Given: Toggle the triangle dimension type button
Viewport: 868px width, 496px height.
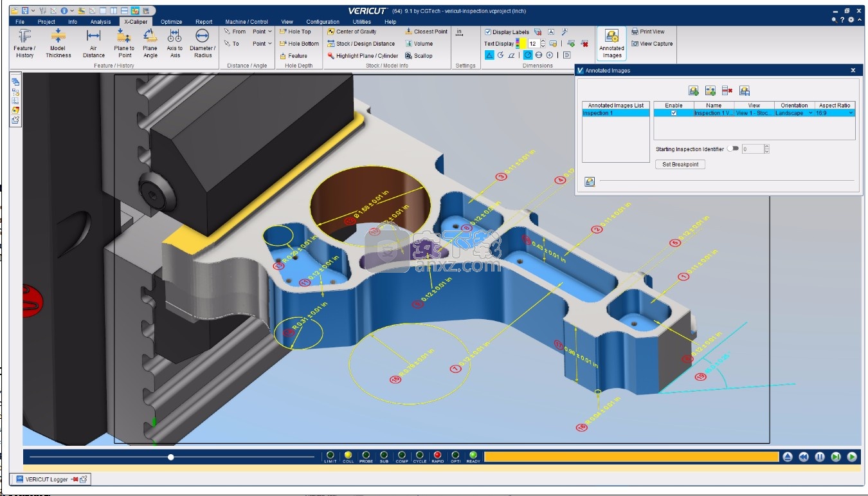Looking at the screenshot, I should [x=489, y=55].
